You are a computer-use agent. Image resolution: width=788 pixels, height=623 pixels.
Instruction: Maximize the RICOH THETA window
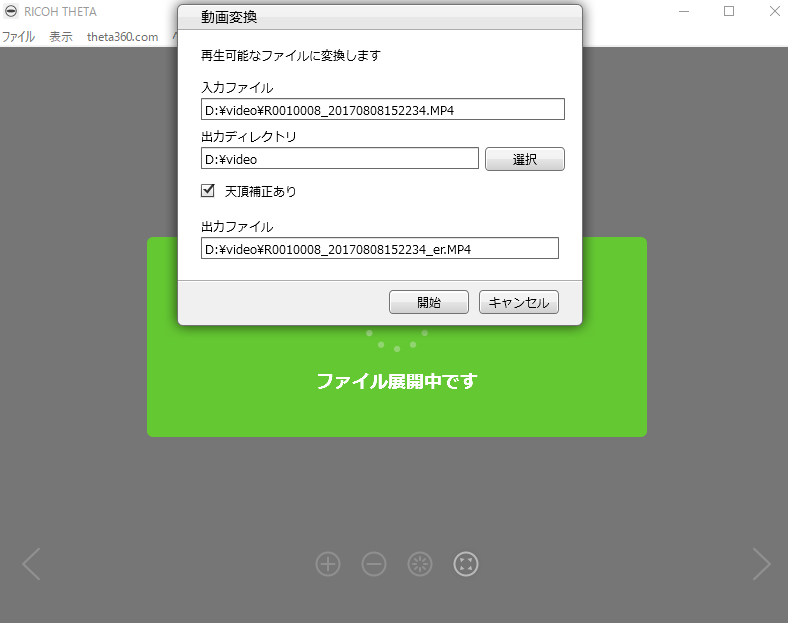(729, 11)
